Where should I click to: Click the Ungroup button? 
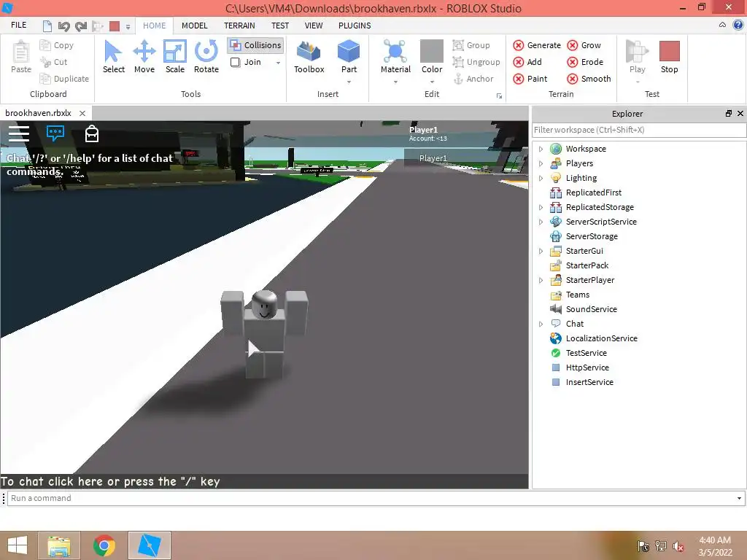click(476, 62)
